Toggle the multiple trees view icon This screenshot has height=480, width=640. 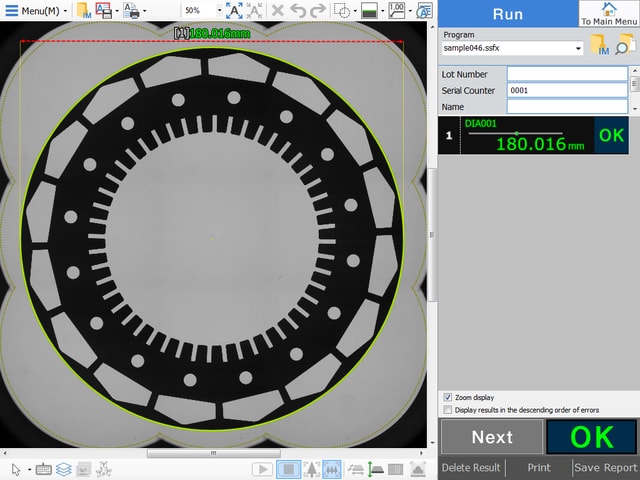pos(332,470)
